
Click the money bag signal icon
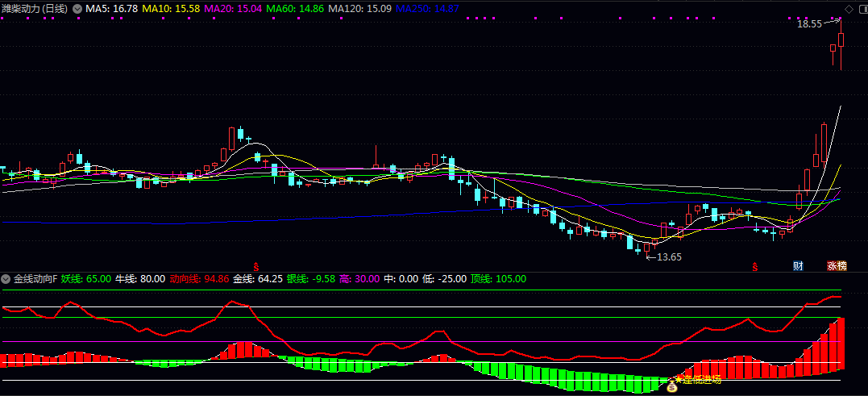[x=671, y=387]
